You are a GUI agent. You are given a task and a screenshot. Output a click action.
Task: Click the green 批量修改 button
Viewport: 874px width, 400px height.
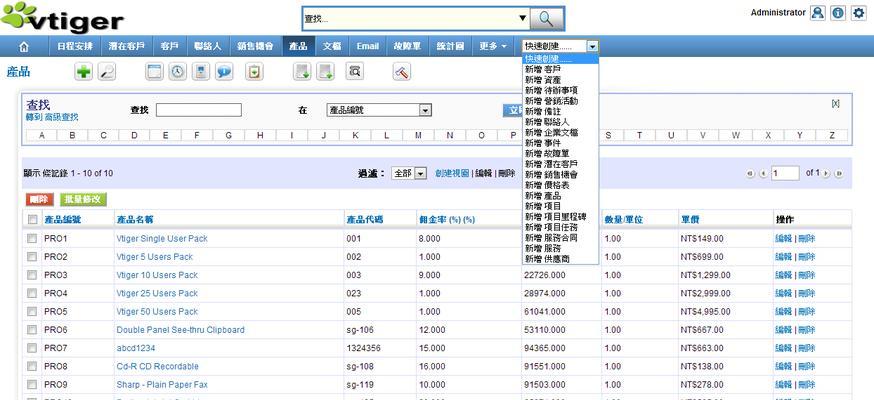(83, 199)
